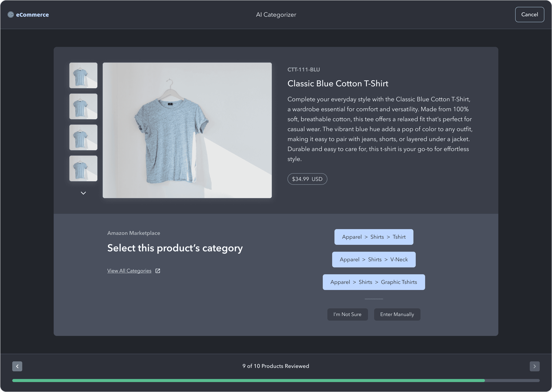Choose Apparel > Shirts > Graphic Tshirts category
552x392 pixels.
click(374, 282)
